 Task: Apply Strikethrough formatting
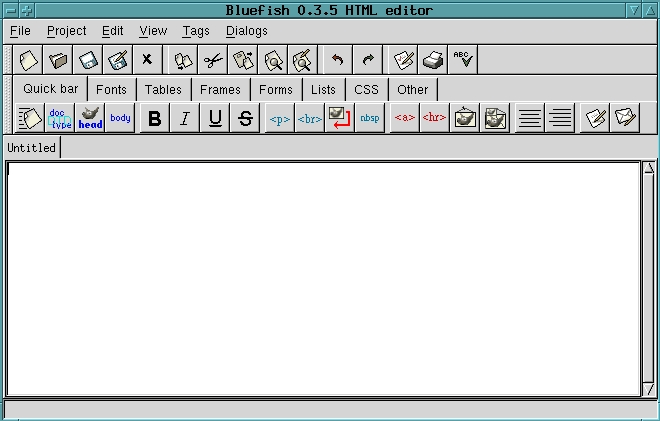click(245, 118)
